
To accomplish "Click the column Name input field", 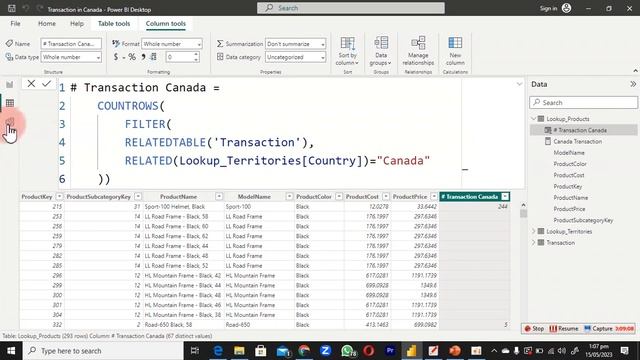I will (x=71, y=44).
